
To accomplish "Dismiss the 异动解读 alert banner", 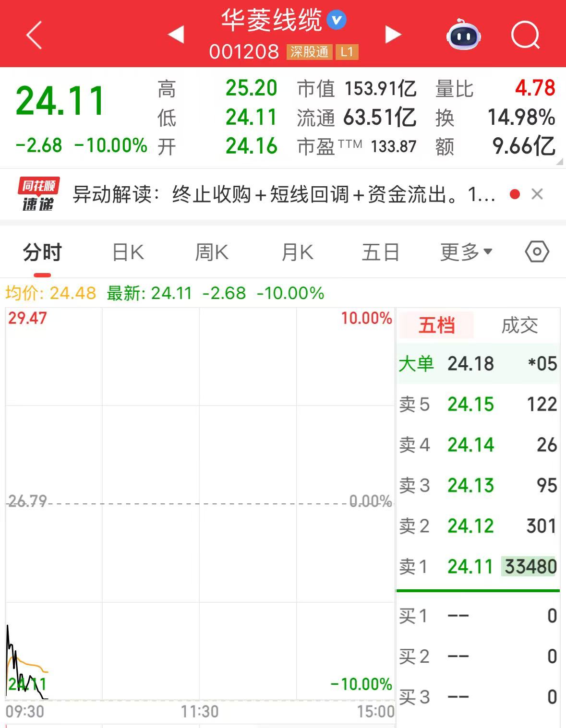I will pos(537,194).
